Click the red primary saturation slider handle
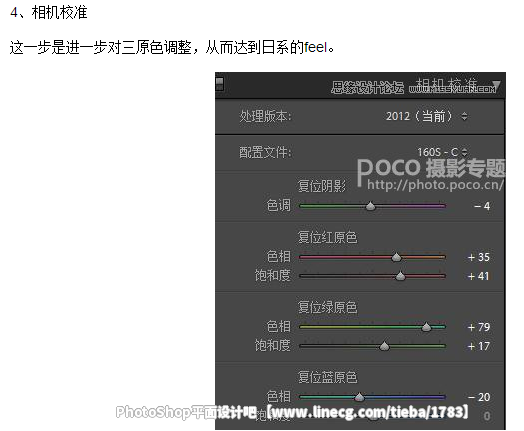524x431 pixels. coord(400,276)
